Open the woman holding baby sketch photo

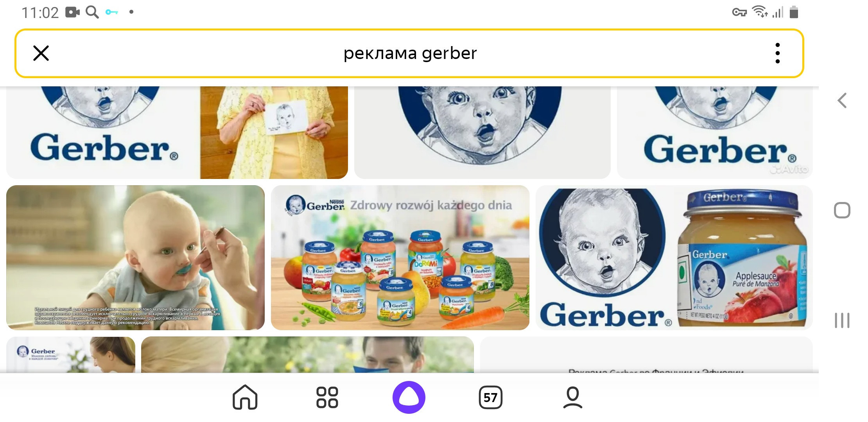274,132
